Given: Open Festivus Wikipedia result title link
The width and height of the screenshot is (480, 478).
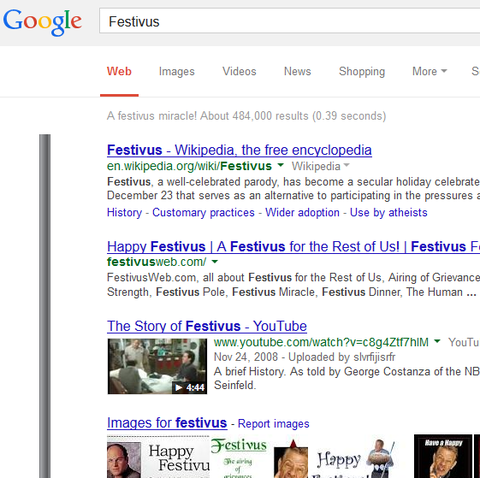Looking at the screenshot, I should 239,150.
